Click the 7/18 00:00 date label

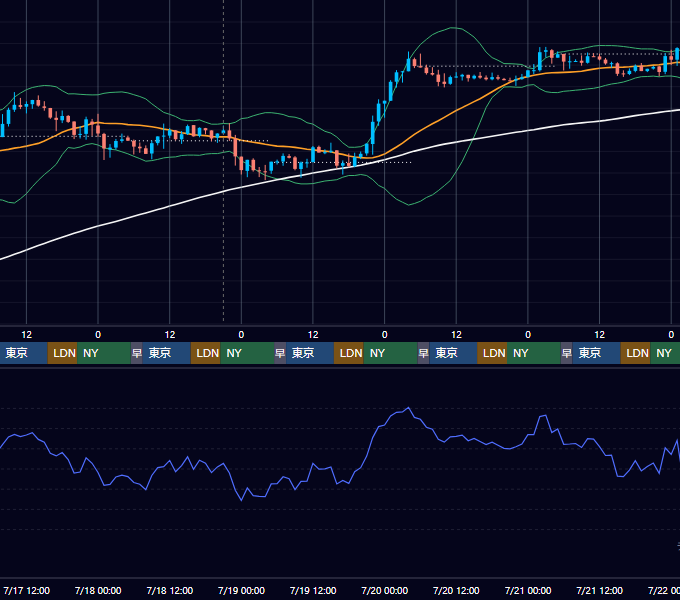click(x=98, y=590)
